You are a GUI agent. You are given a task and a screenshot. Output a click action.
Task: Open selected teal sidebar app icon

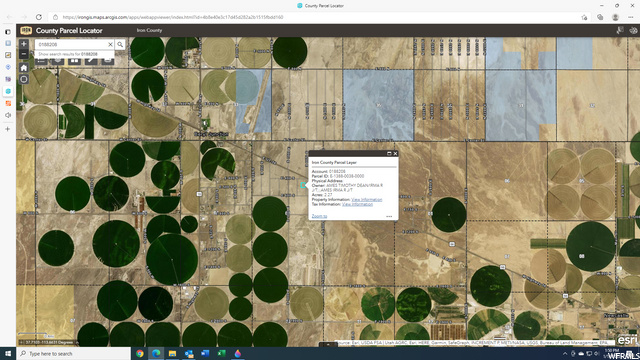point(8,91)
